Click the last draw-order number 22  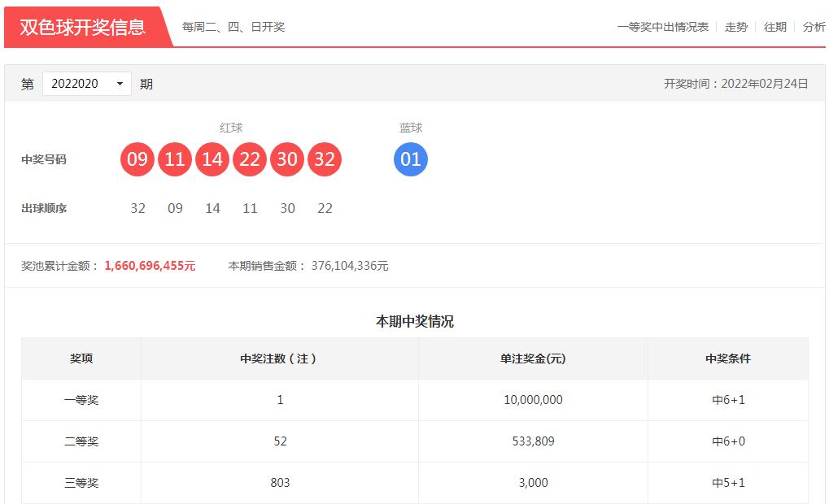[x=325, y=208]
